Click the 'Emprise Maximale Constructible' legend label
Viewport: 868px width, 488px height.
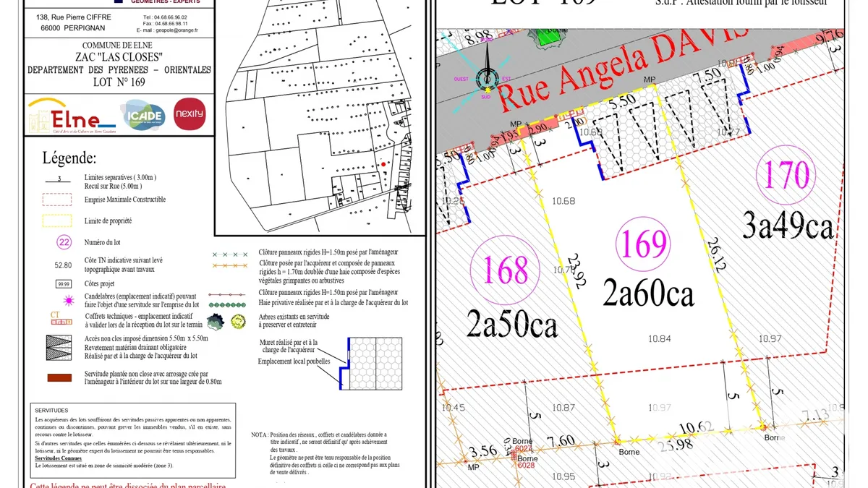pos(125,200)
